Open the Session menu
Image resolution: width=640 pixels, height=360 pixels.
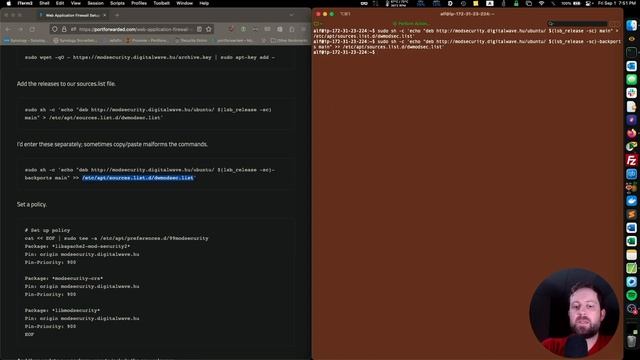[96, 3]
